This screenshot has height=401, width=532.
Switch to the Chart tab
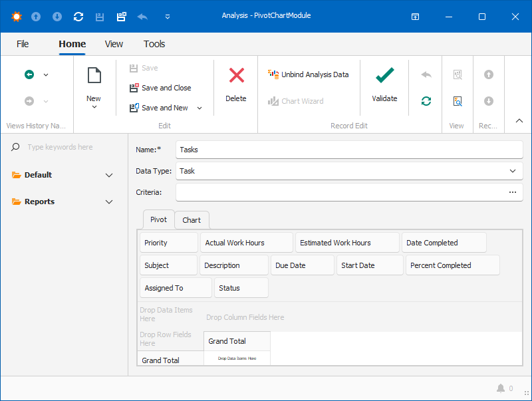(192, 219)
